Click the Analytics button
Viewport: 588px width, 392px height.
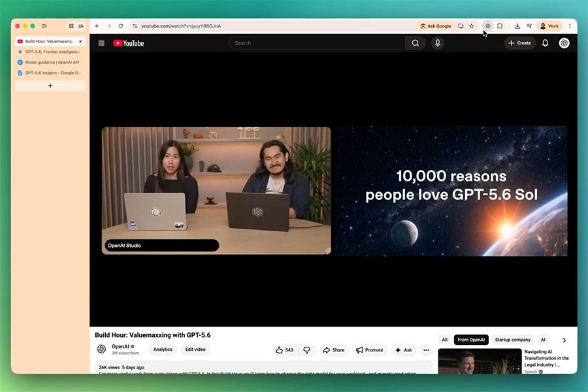coord(163,350)
